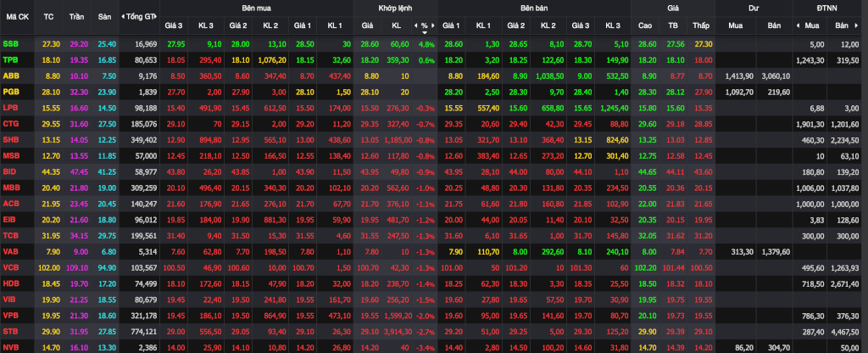Click the ĐTNN group header

point(826,8)
